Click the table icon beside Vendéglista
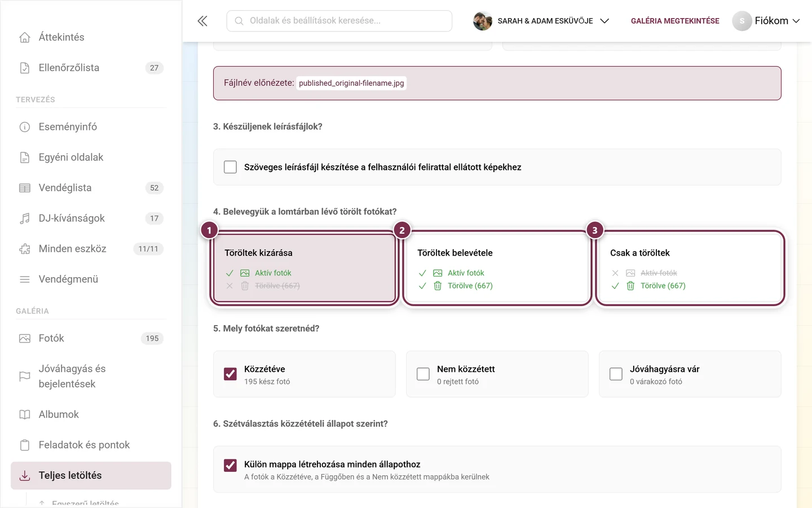 pos(25,188)
